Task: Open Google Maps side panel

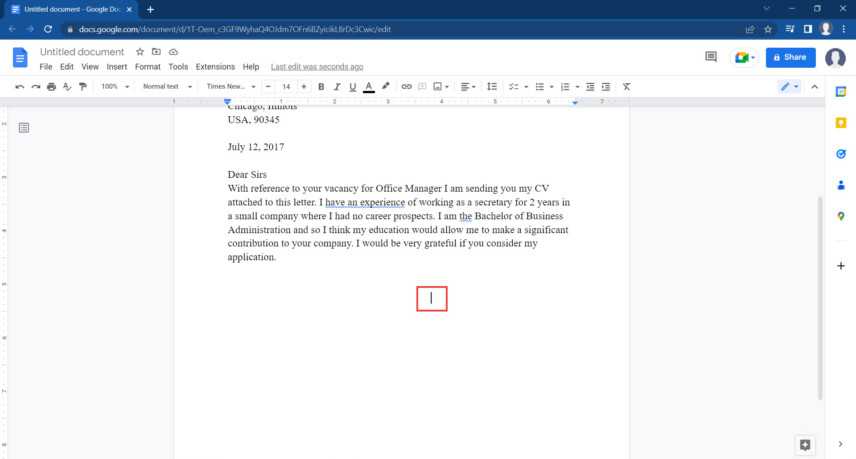Action: tap(841, 217)
